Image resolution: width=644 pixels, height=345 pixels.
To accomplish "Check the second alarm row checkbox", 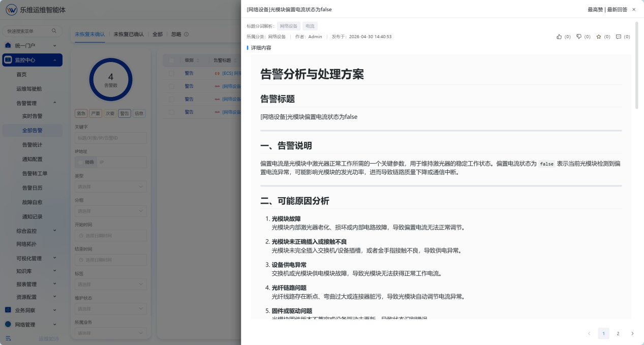I will [171, 86].
